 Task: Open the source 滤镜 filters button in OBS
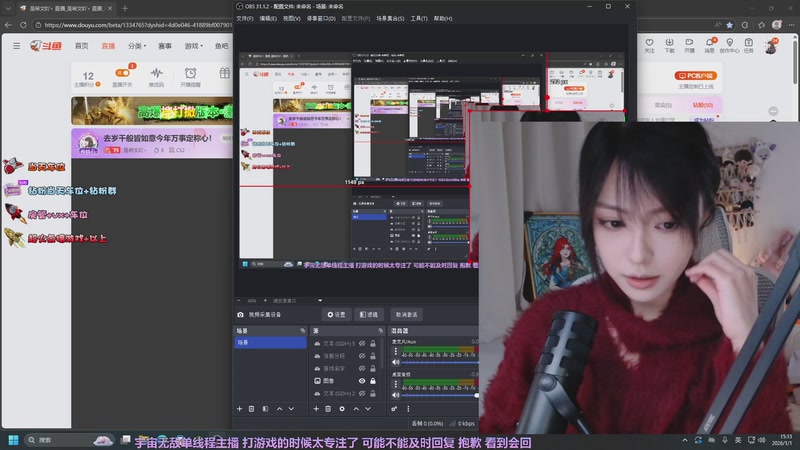(369, 315)
